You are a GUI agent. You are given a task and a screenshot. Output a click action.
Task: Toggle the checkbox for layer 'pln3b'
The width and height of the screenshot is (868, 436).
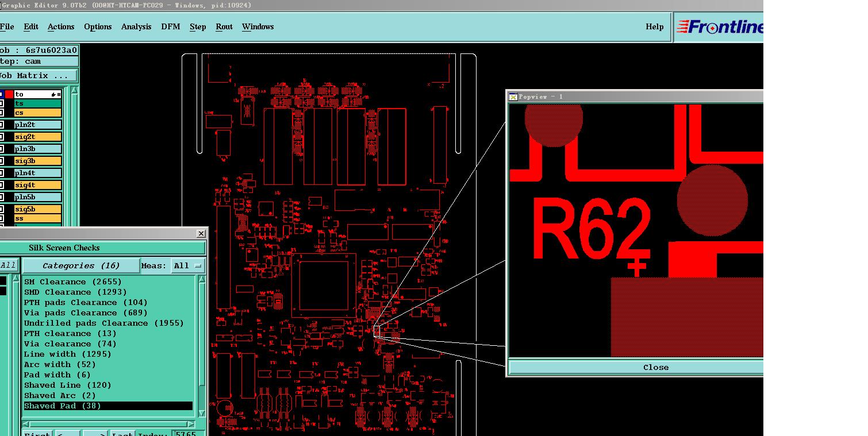tap(2, 149)
